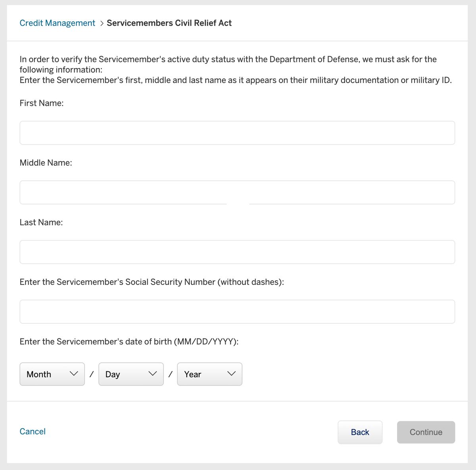Click the Social Security Number input field

point(237,311)
